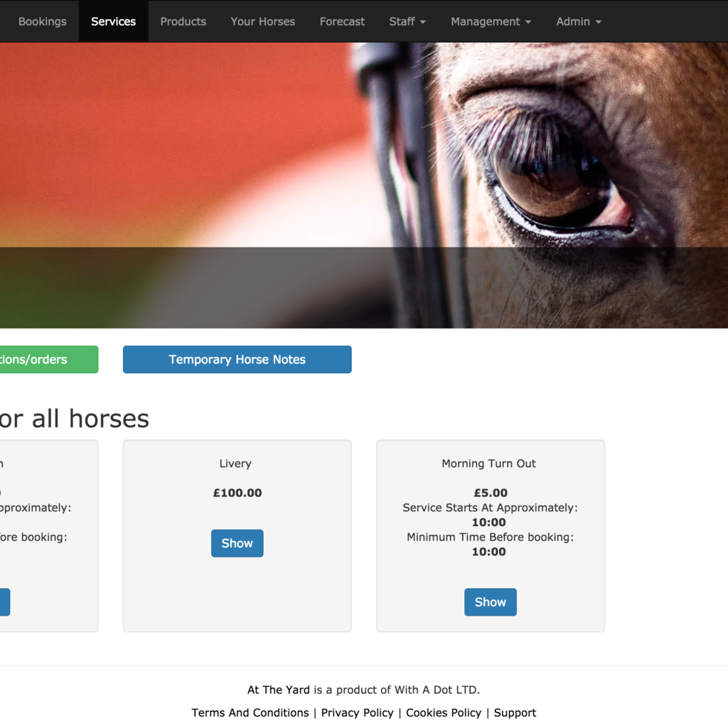728x728 pixels.
Task: Click the Livery service card title
Action: coord(235,464)
